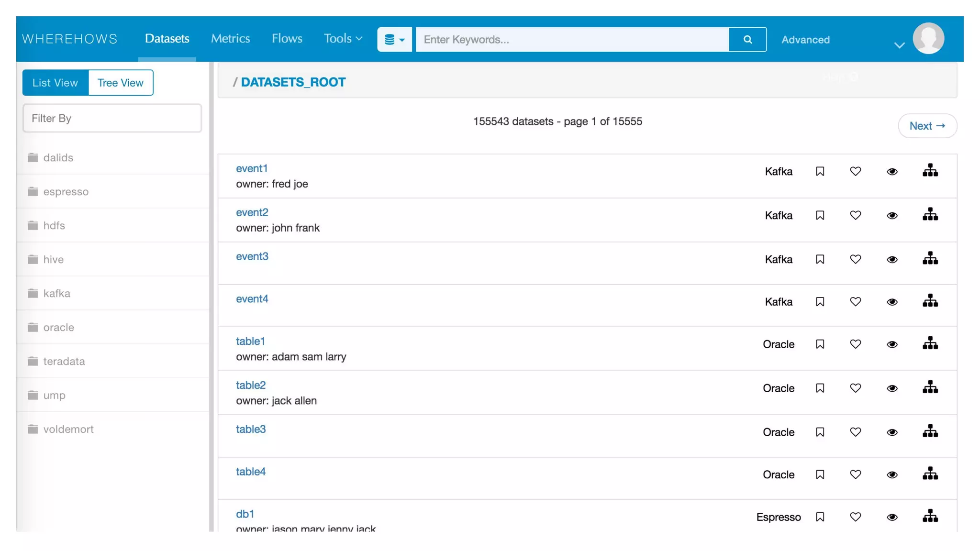
Task: Open the table1 dataset link
Action: click(x=250, y=341)
